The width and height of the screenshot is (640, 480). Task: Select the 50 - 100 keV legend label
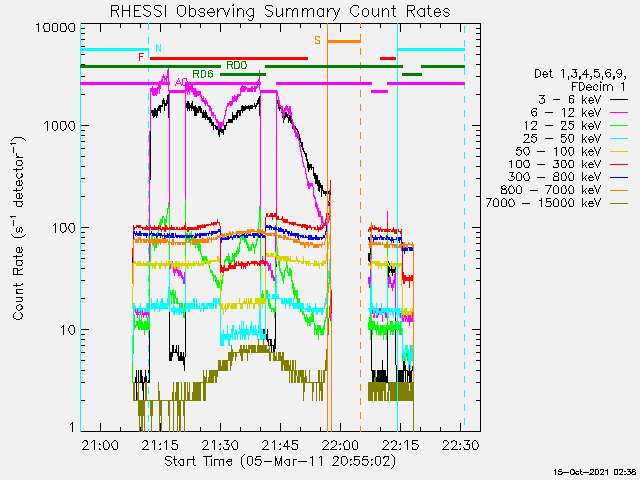pos(558,151)
